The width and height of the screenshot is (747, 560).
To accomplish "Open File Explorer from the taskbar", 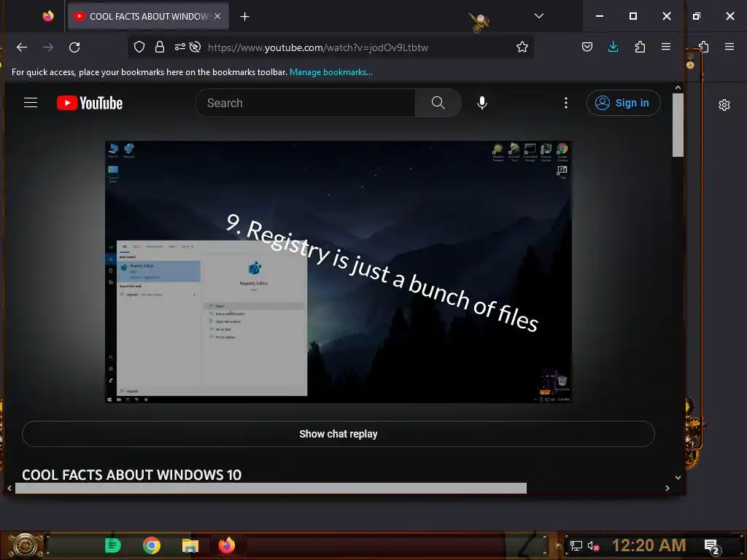I will pyautogui.click(x=190, y=545).
